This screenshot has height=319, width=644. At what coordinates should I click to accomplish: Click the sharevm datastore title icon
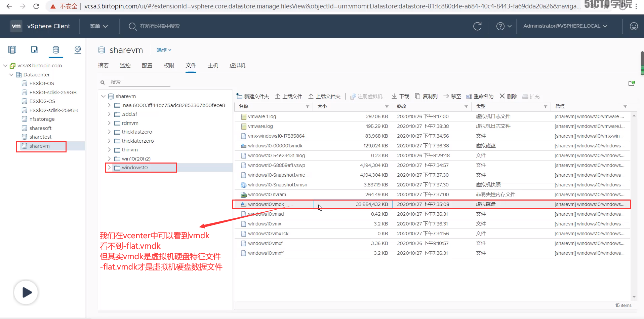pyautogui.click(x=102, y=50)
